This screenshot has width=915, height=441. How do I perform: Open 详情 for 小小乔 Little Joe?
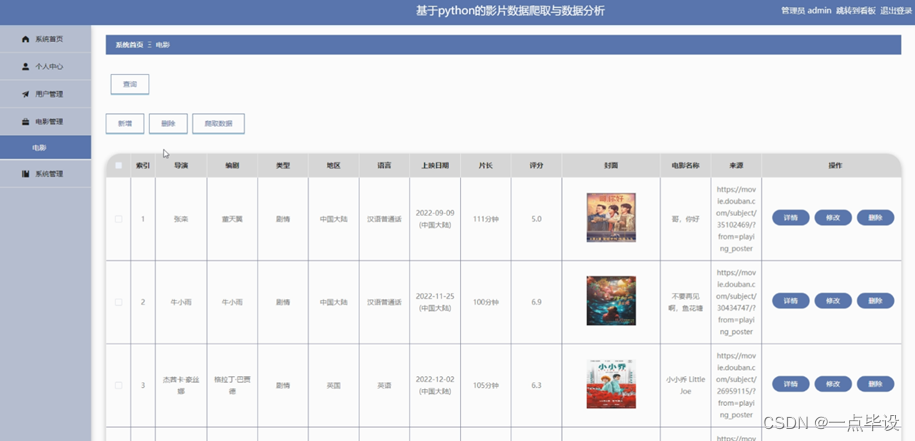791,384
